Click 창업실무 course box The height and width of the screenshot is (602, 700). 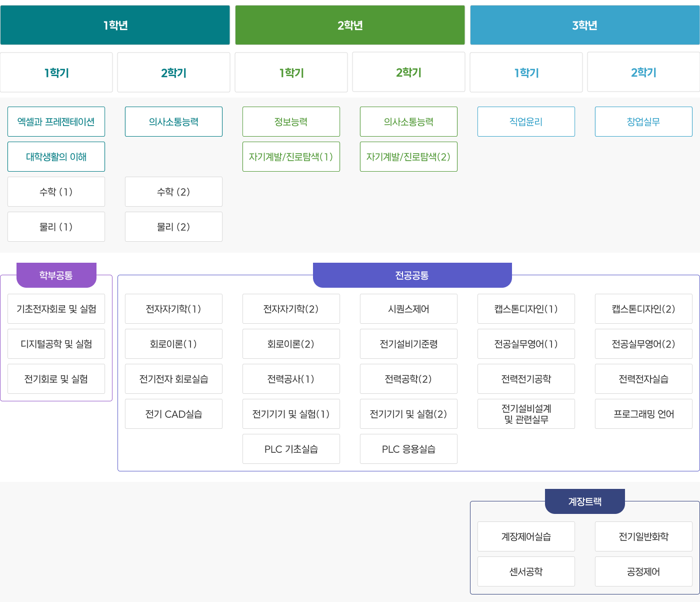pos(643,122)
